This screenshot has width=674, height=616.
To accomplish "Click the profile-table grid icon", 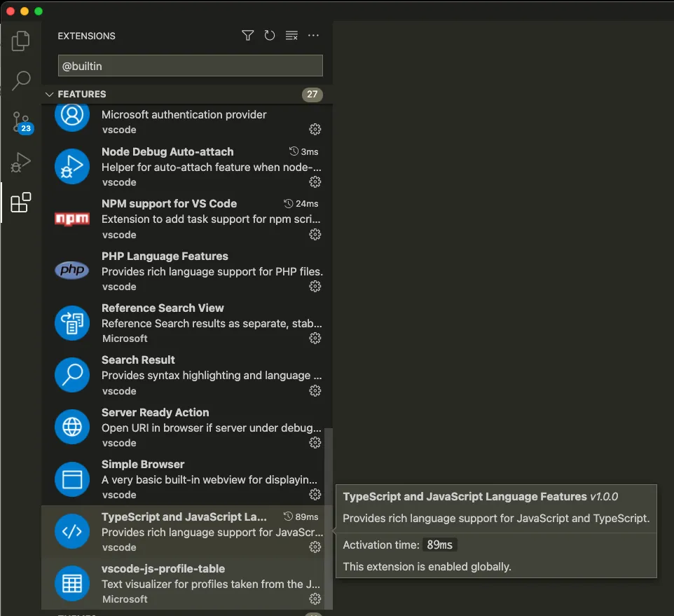I will tap(72, 583).
